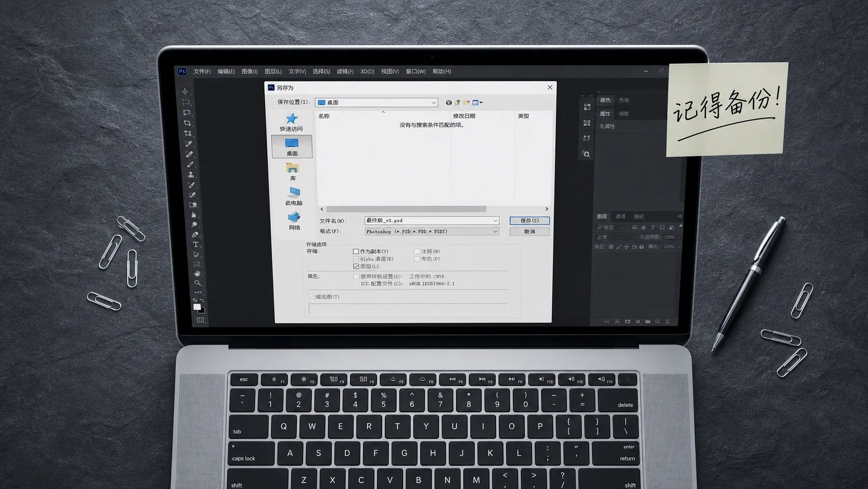Click Quick Access in save dialog sidebar

coord(292,122)
